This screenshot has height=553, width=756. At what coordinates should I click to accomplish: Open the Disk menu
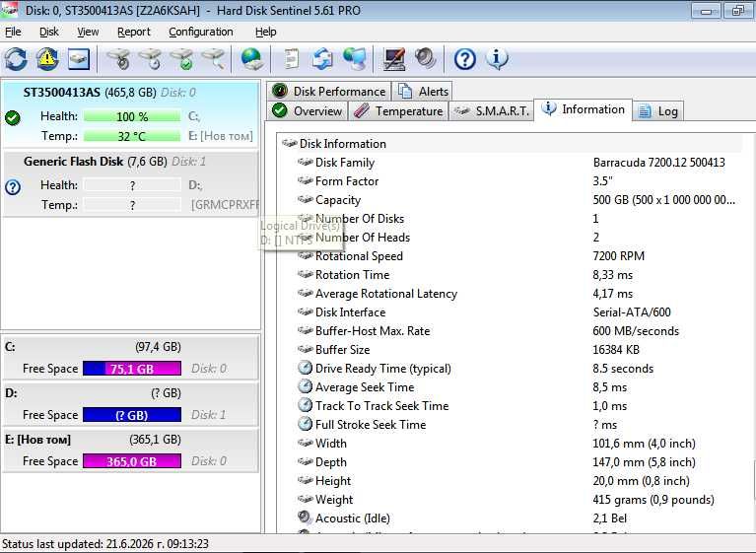pyautogui.click(x=49, y=32)
